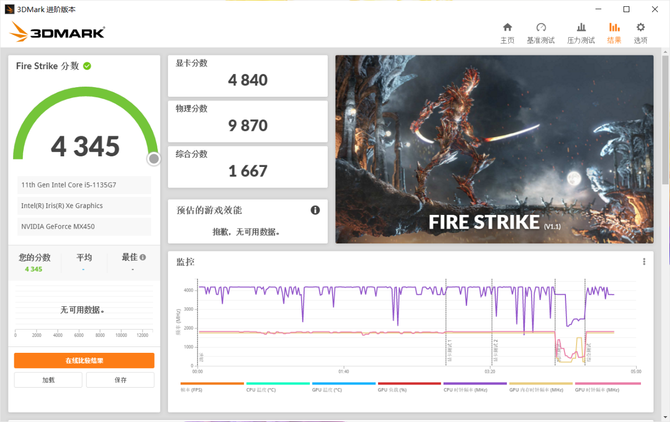
Task: Click the orange compare results online button
Action: click(84, 360)
